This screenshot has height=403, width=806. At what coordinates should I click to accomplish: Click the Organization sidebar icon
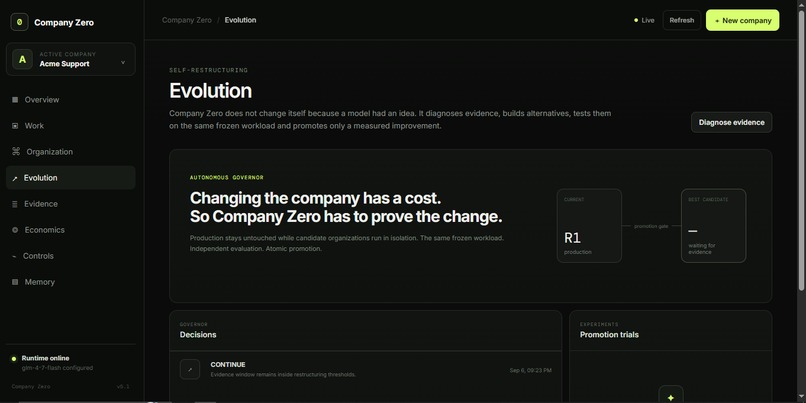tap(15, 152)
